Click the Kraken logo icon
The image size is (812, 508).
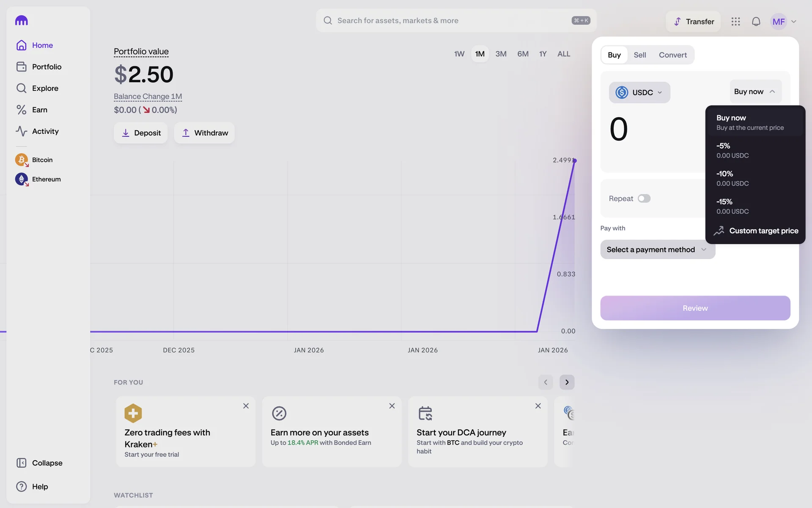(21, 20)
